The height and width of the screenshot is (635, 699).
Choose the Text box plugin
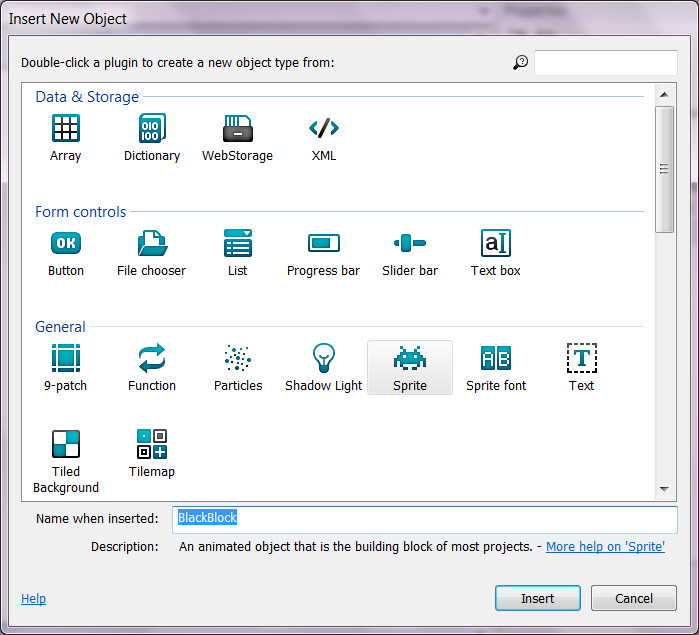(x=496, y=244)
